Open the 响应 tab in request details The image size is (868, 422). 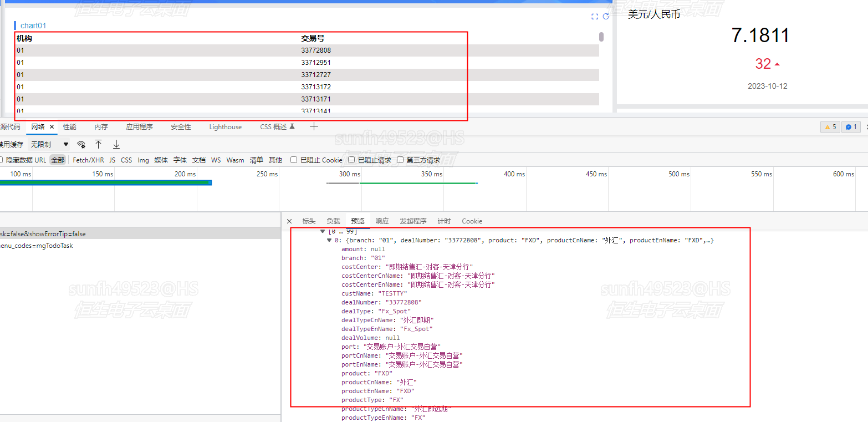pos(382,221)
